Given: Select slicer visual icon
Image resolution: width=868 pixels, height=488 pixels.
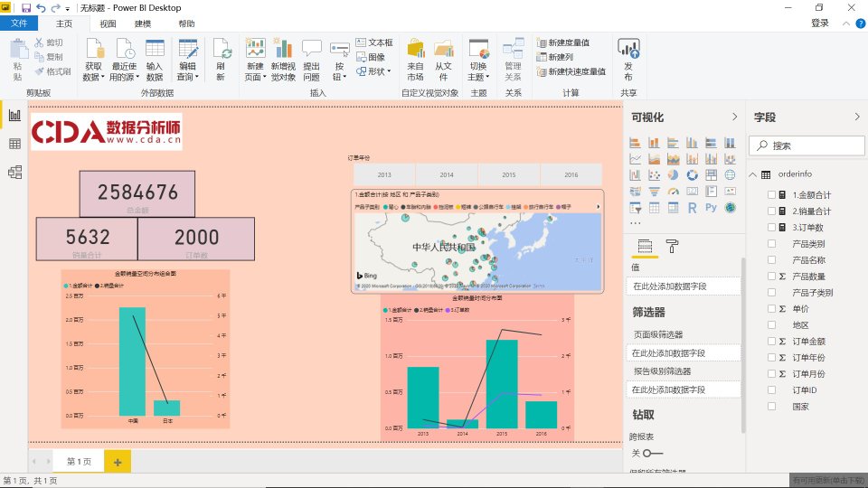Looking at the screenshot, I should tap(635, 208).
